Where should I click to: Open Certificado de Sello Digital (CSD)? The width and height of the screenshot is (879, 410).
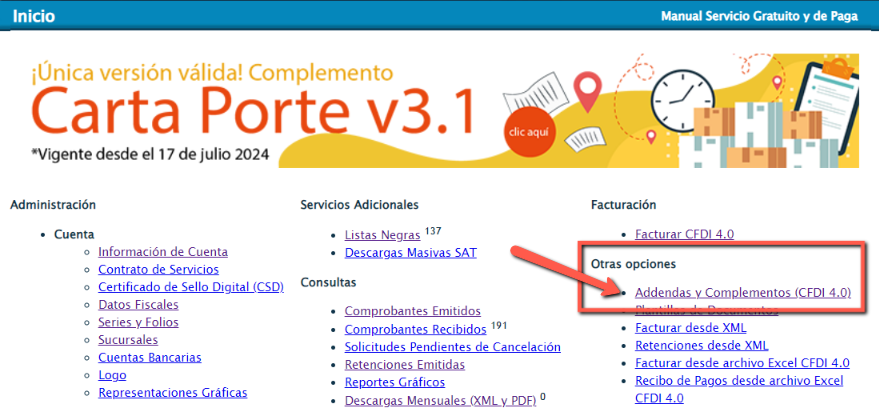tap(191, 287)
